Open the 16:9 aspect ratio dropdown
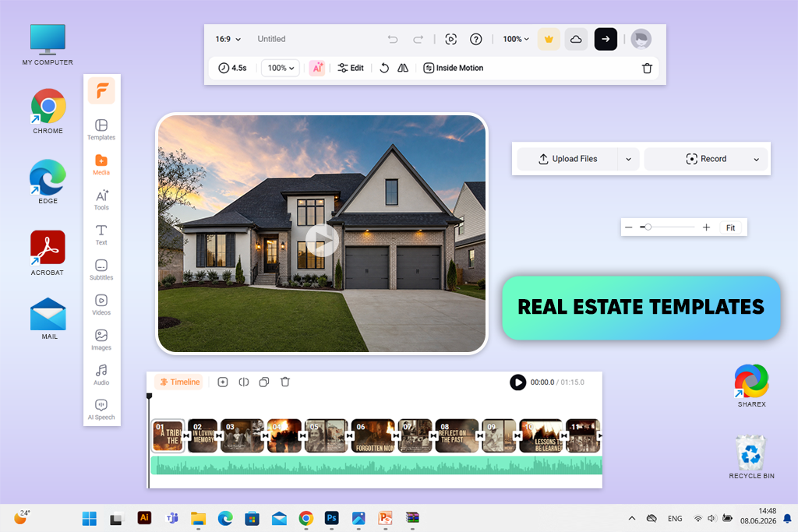 coord(228,39)
